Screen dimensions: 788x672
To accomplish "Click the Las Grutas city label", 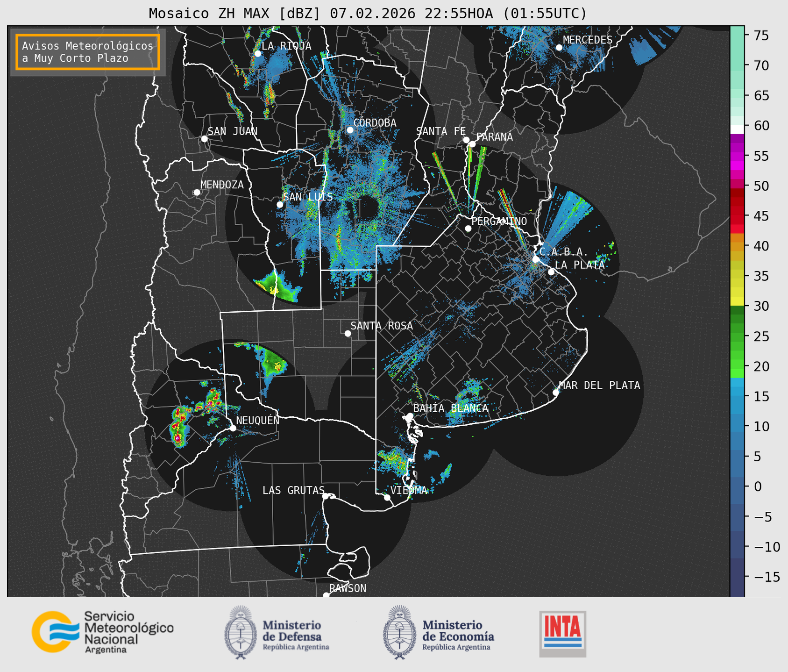I will (x=293, y=490).
